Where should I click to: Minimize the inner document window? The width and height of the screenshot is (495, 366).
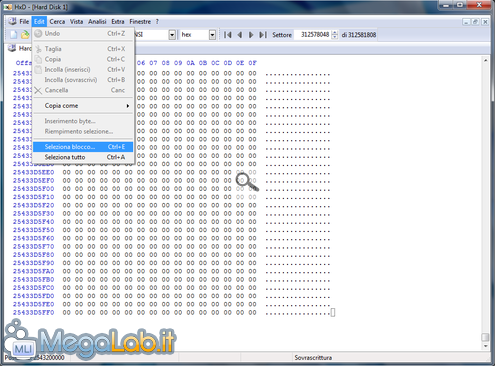466,22
